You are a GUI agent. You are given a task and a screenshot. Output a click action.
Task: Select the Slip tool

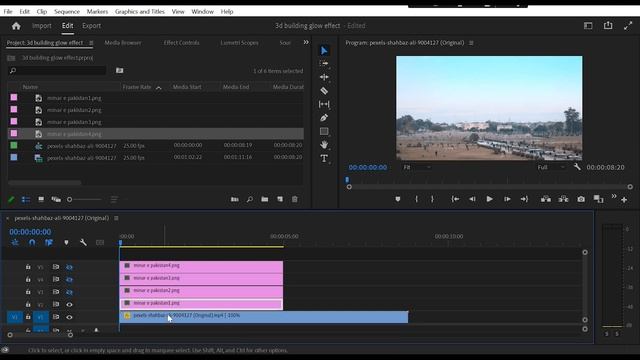324,104
